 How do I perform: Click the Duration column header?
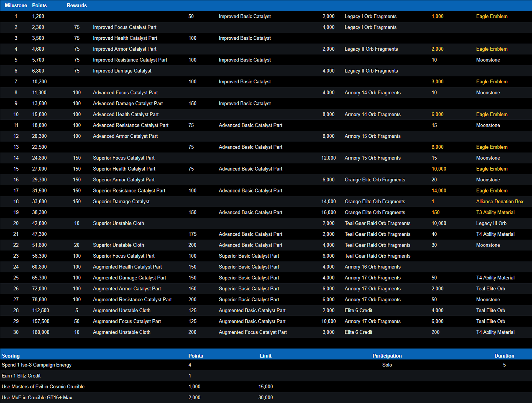click(504, 356)
